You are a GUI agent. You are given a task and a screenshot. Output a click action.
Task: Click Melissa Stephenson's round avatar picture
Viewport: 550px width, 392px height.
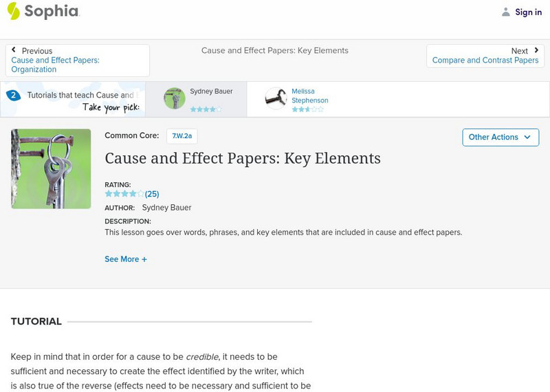(276, 98)
